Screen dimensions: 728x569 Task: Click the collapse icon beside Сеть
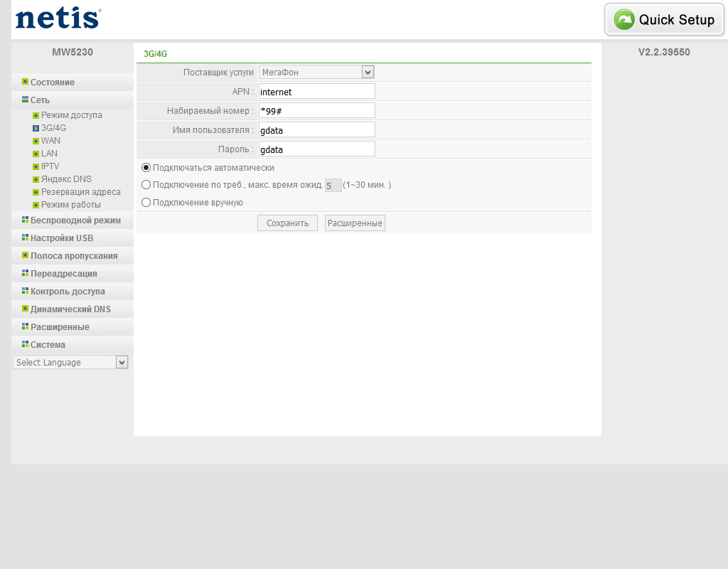tap(25, 100)
